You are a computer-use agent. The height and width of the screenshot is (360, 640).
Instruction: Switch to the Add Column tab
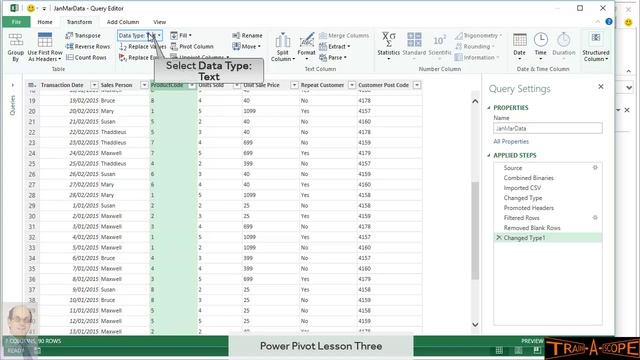click(123, 22)
